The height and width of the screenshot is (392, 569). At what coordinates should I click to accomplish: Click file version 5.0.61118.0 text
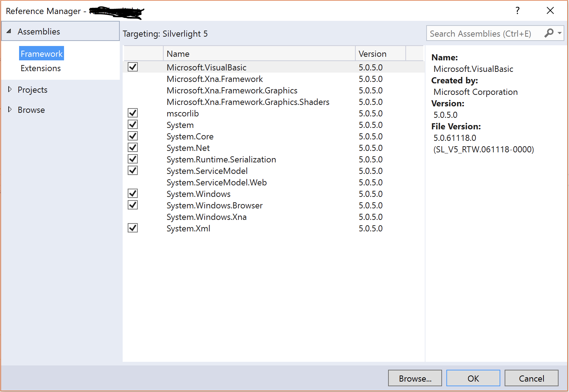(x=455, y=138)
